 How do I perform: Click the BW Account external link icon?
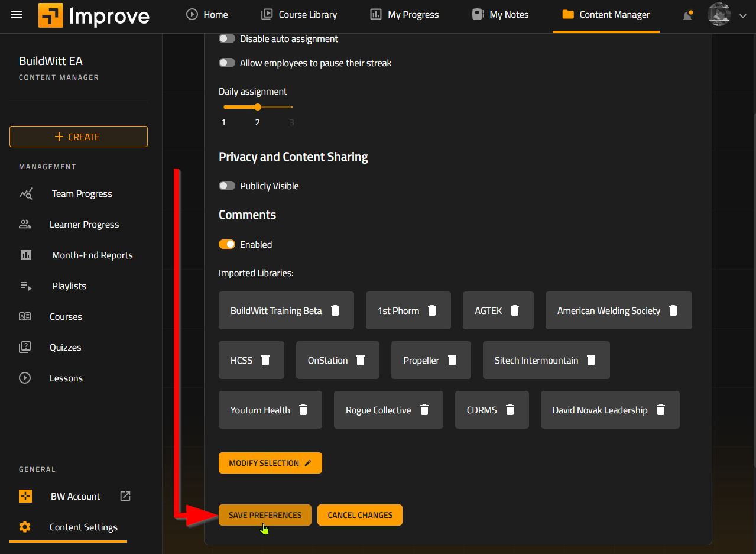point(125,496)
